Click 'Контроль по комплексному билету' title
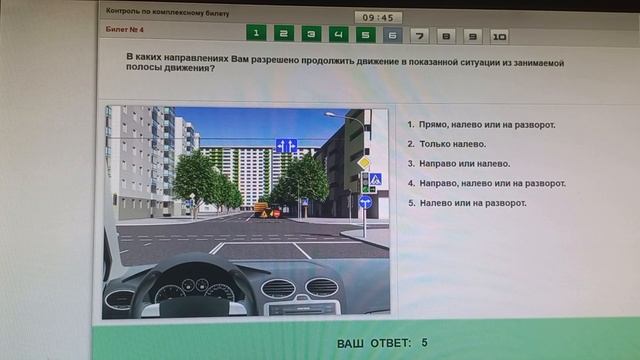The image size is (640, 360). coord(167,12)
